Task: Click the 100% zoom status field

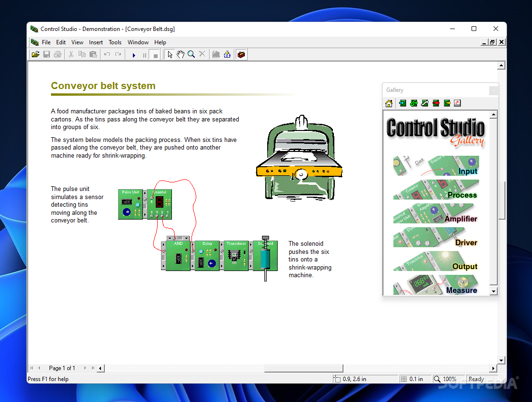Action: (449, 379)
